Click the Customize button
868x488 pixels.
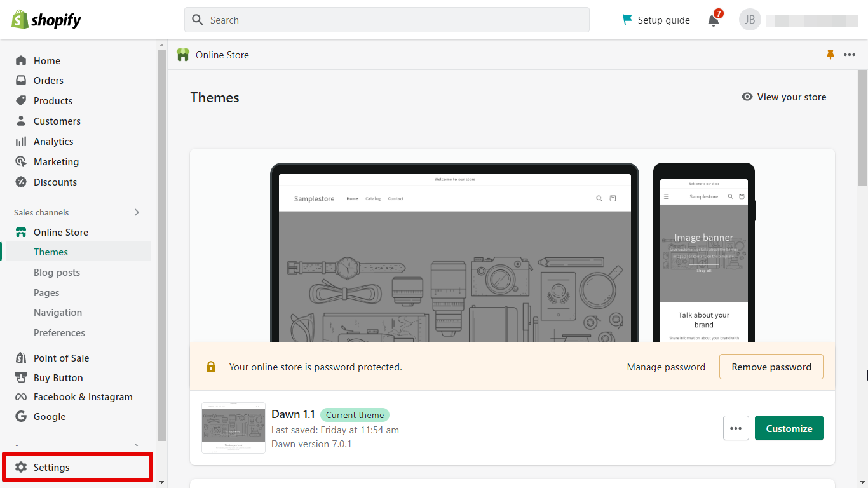(x=789, y=428)
